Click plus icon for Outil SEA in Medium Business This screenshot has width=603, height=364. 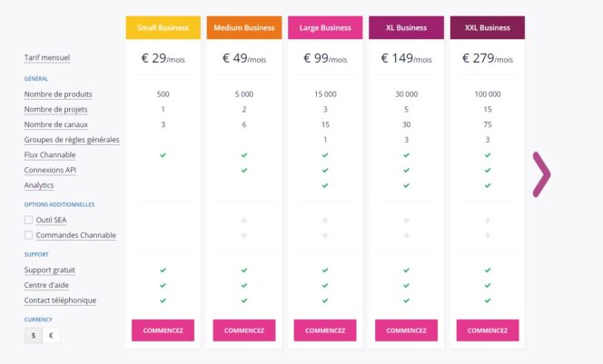244,221
